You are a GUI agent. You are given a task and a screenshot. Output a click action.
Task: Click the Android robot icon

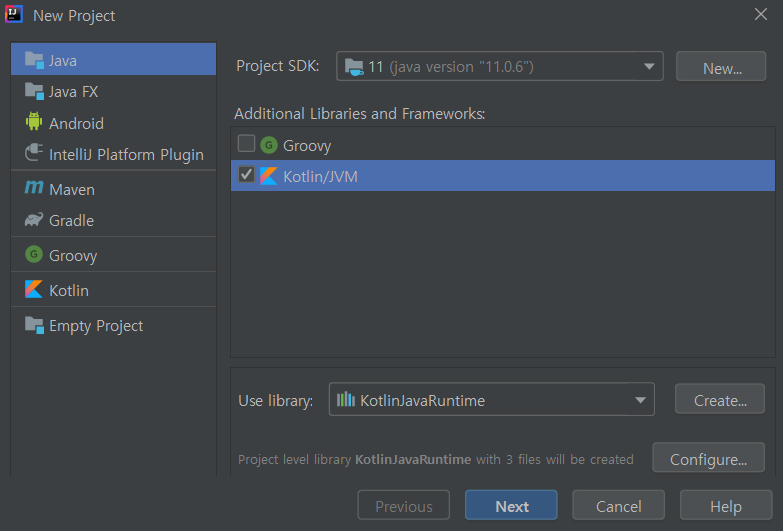34,121
